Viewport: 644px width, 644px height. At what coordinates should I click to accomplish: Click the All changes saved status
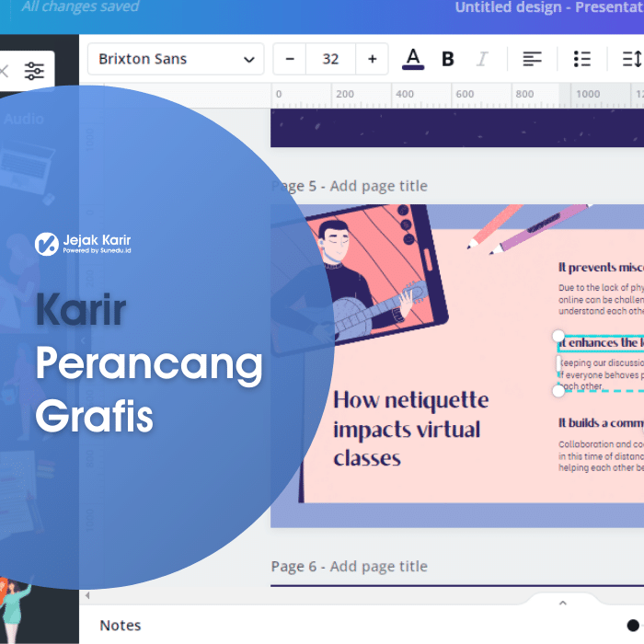pos(80,6)
